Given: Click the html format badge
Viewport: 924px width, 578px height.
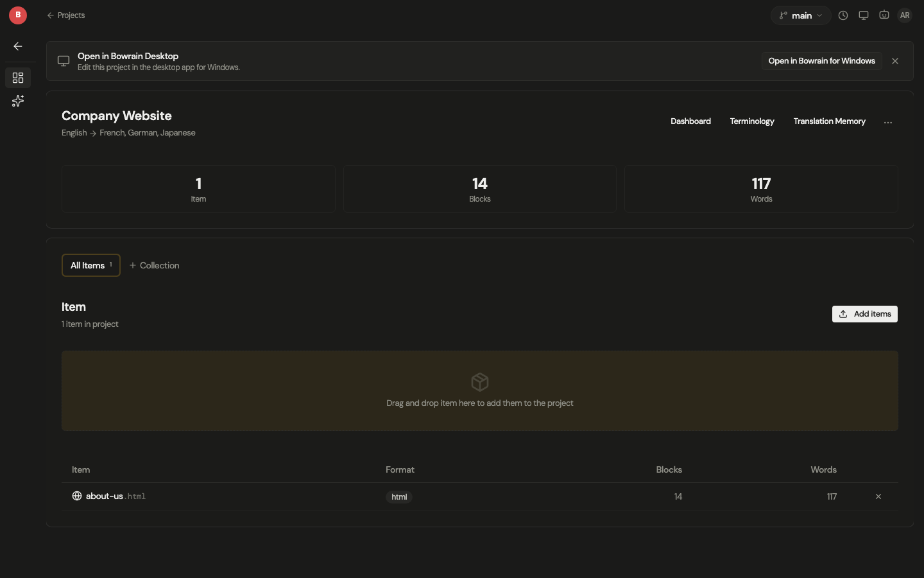Looking at the screenshot, I should point(399,497).
